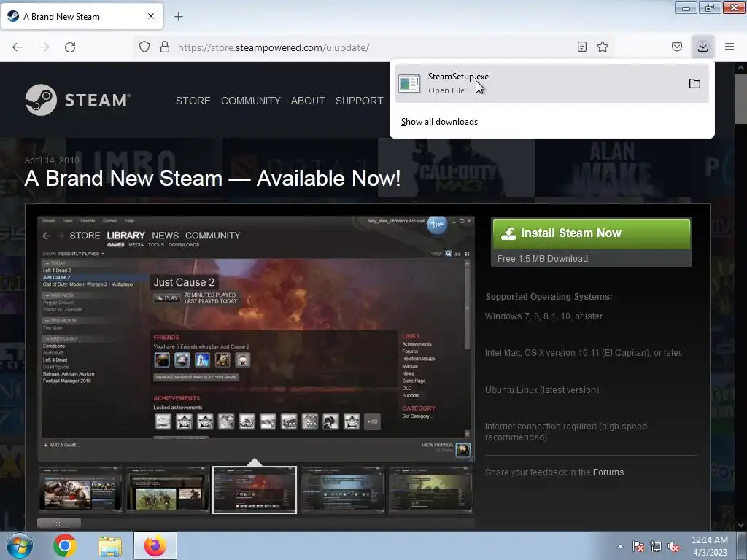The height and width of the screenshot is (560, 747).
Task: Open a new tab with plus button
Action: [178, 17]
